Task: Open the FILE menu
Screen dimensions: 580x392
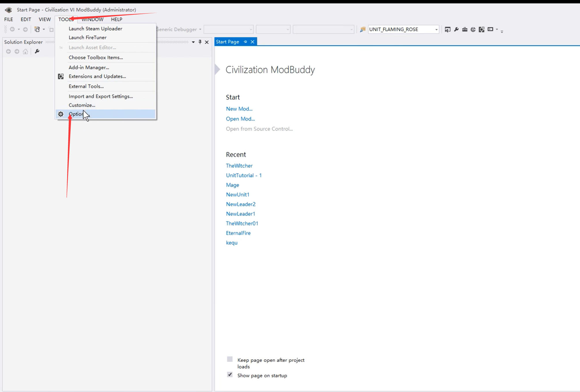Action: [9, 19]
